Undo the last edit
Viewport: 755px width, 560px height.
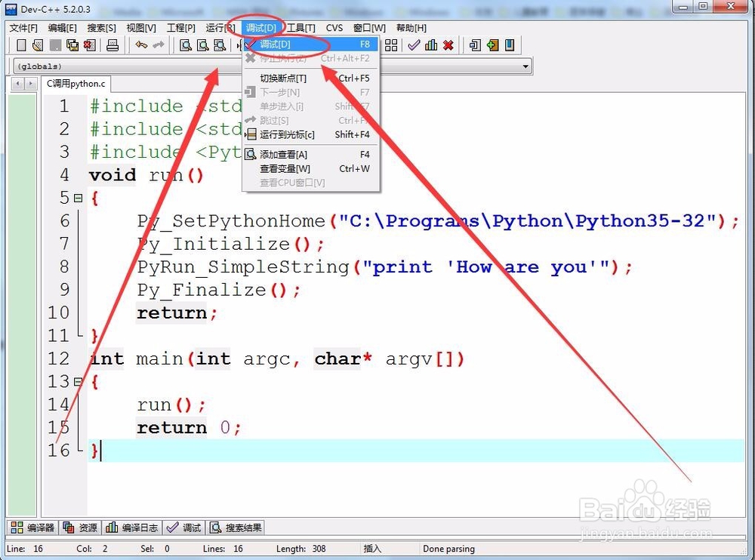(x=140, y=45)
